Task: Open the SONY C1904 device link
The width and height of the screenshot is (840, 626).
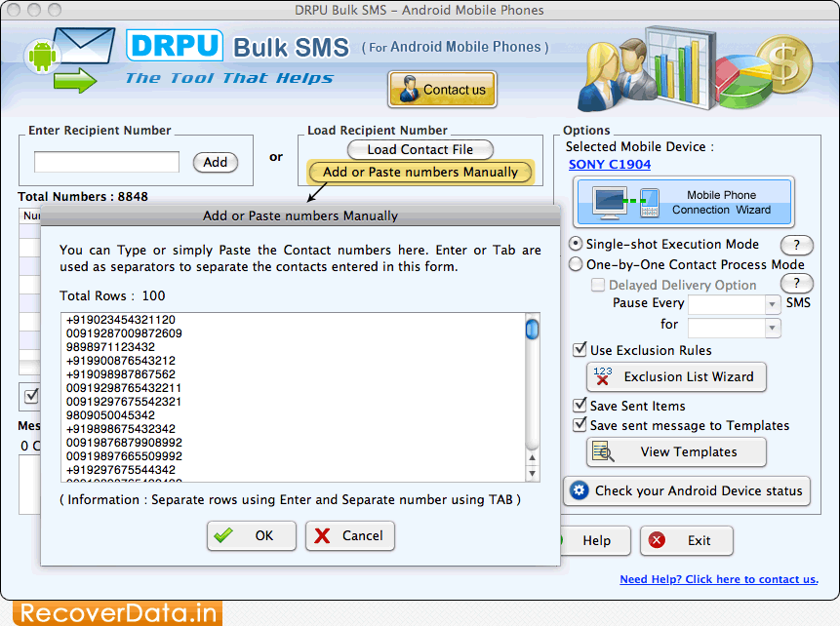Action: (x=610, y=164)
